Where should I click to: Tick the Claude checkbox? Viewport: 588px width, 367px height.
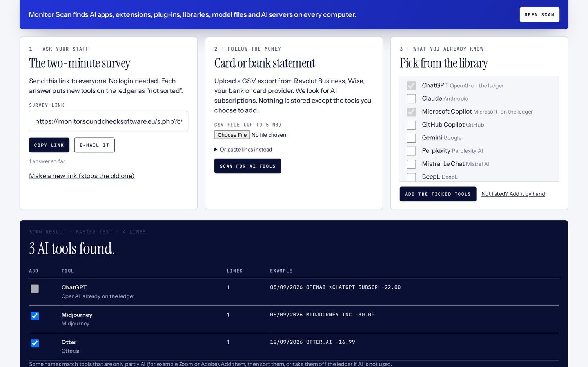(x=411, y=99)
